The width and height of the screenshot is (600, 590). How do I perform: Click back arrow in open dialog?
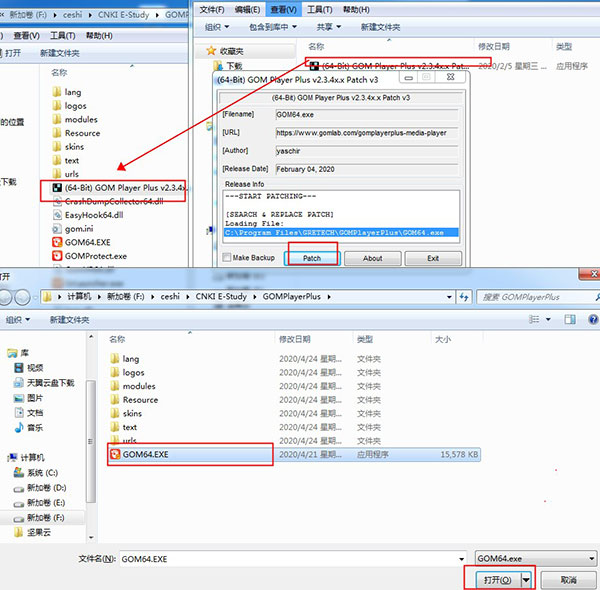coord(5,297)
